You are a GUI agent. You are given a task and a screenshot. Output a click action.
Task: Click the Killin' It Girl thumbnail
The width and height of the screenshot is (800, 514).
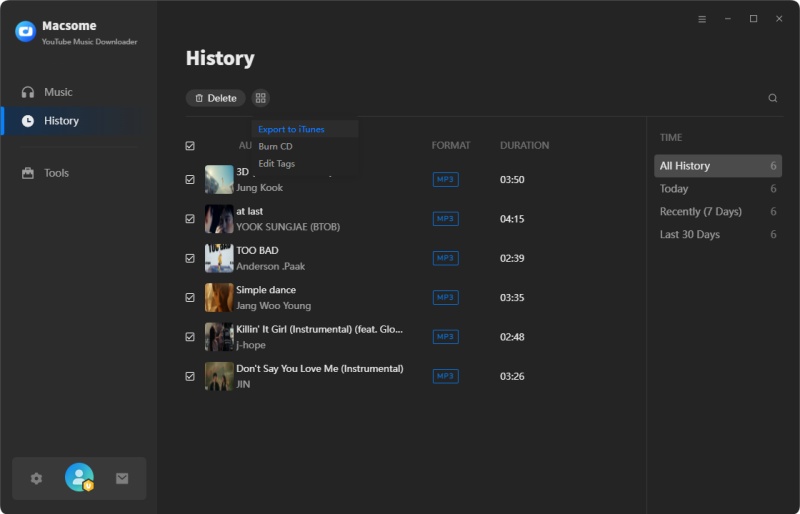pyautogui.click(x=219, y=337)
